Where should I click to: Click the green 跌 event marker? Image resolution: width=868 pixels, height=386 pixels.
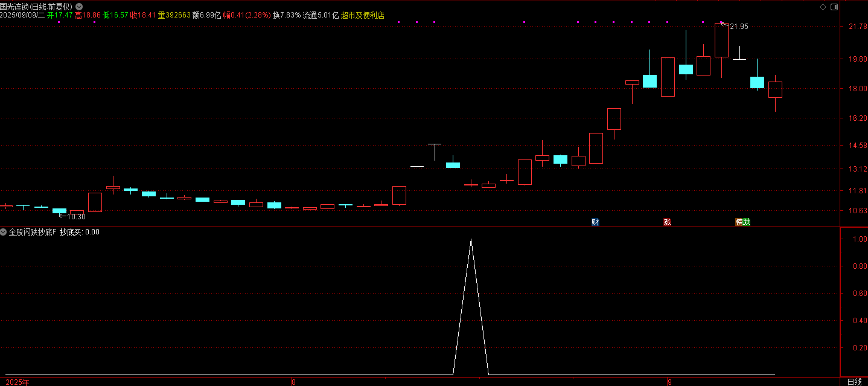tap(747, 222)
